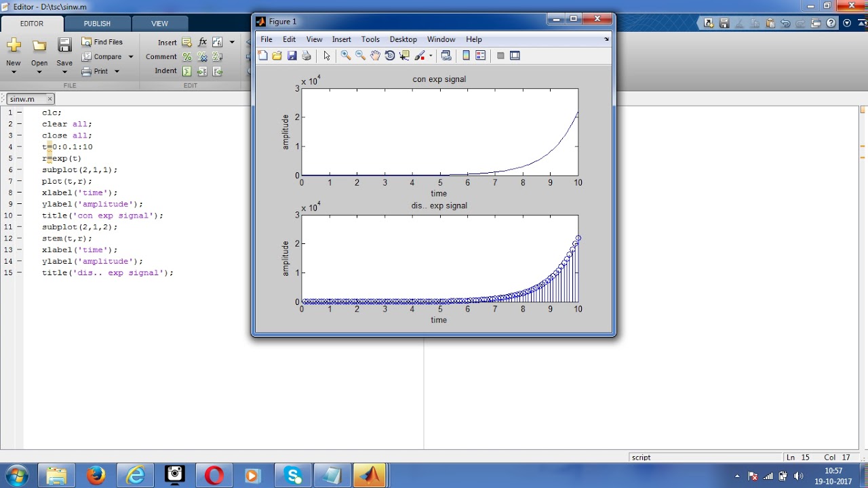The height and width of the screenshot is (488, 868).
Task: Toggle the Zoom Out tool
Action: (x=360, y=56)
